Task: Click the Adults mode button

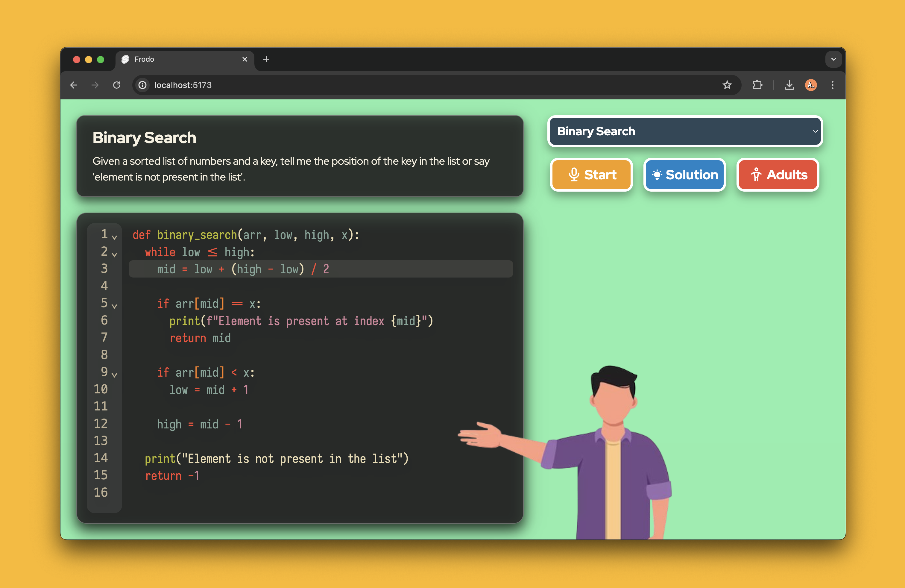Action: click(778, 175)
